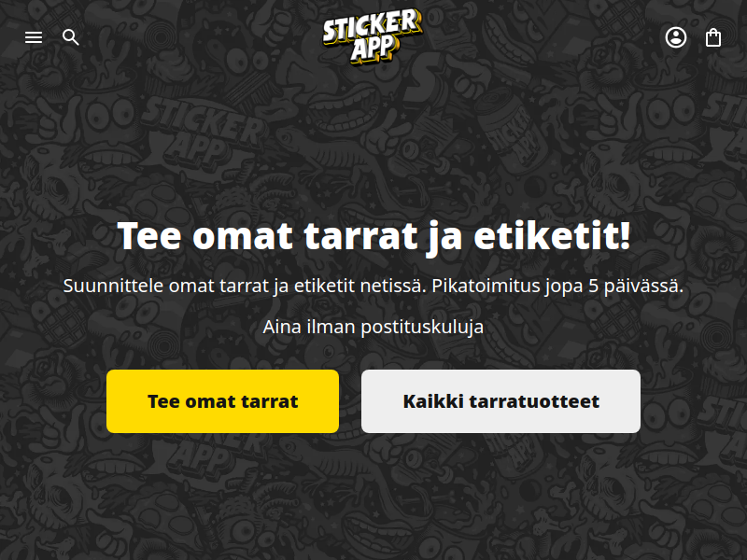This screenshot has height=560, width=747.
Task: Show the site menu using the hamburger icon
Action: tap(34, 37)
